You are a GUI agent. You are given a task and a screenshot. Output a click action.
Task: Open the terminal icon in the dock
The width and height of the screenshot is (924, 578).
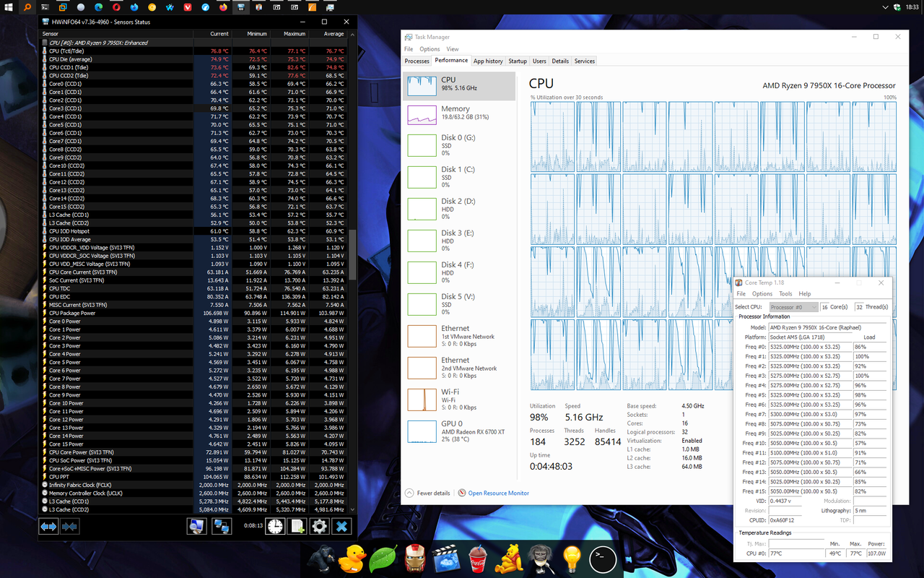602,558
